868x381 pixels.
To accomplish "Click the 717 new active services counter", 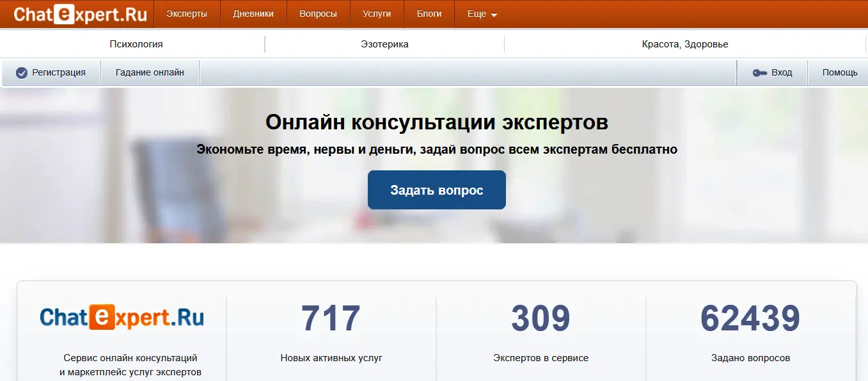I will coord(331,318).
